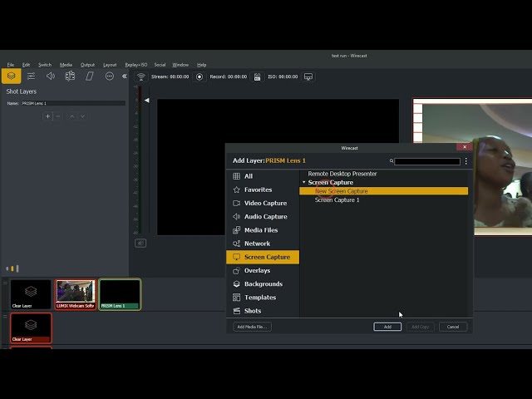Click the second layer row handle
Image resolution: width=532 pixels, height=399 pixels.
coord(5,316)
